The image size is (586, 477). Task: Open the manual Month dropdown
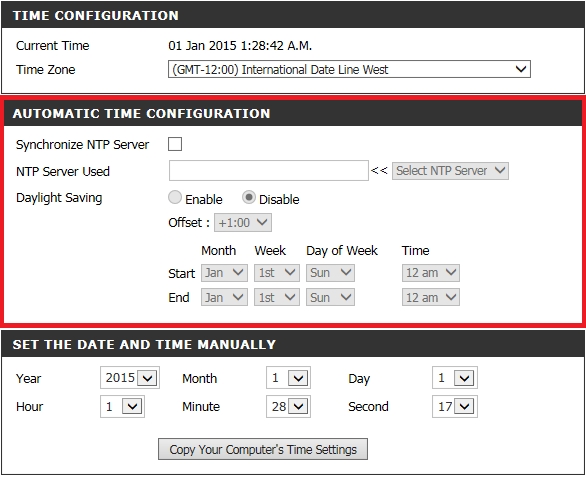(x=288, y=378)
